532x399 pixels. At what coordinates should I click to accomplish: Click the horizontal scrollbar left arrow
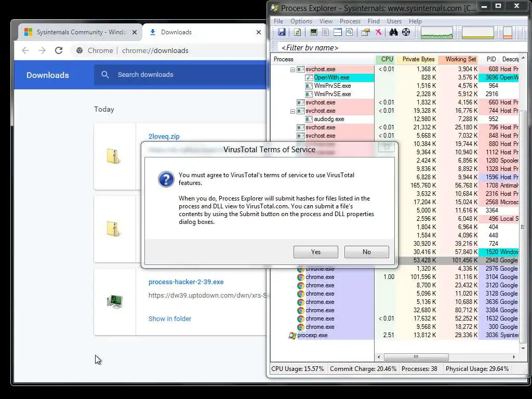379,357
